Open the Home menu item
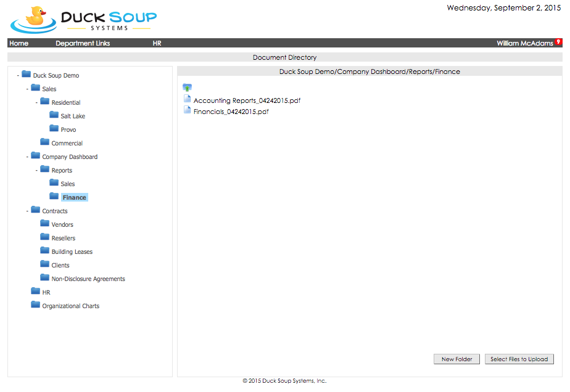The width and height of the screenshot is (570, 392). click(x=19, y=43)
